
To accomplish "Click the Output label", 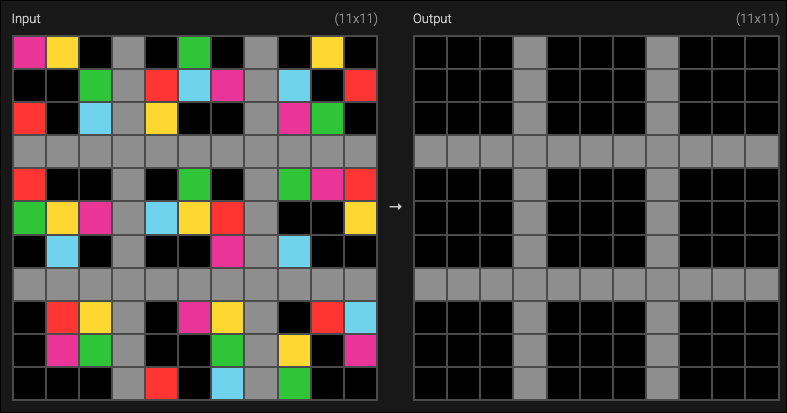I will click(x=432, y=19).
